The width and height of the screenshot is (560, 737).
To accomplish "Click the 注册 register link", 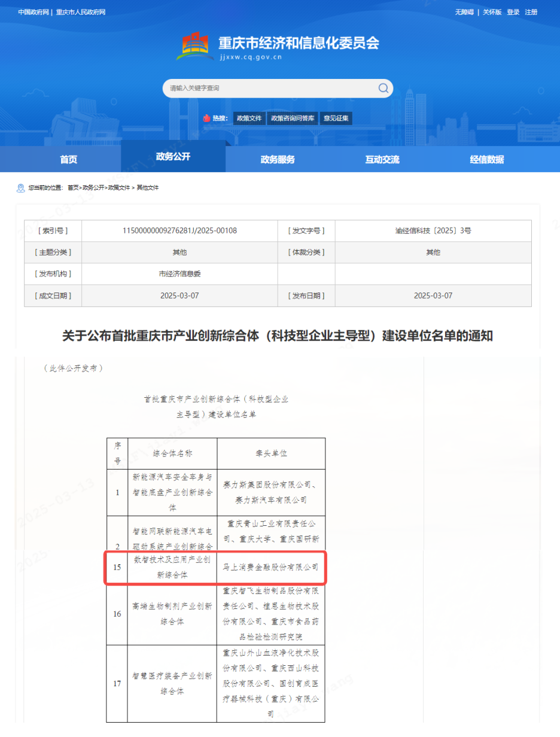I will [531, 12].
